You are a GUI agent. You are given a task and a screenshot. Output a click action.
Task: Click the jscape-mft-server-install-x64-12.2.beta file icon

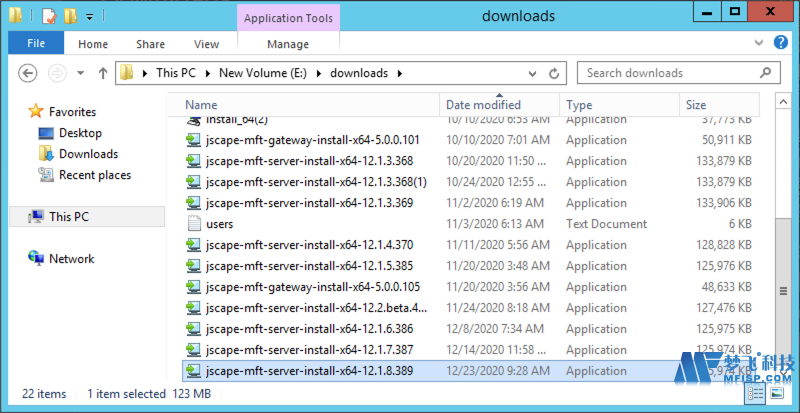[x=193, y=307]
